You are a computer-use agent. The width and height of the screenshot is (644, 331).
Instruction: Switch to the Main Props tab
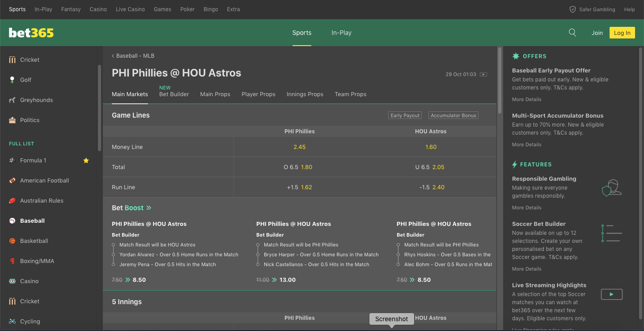click(215, 94)
